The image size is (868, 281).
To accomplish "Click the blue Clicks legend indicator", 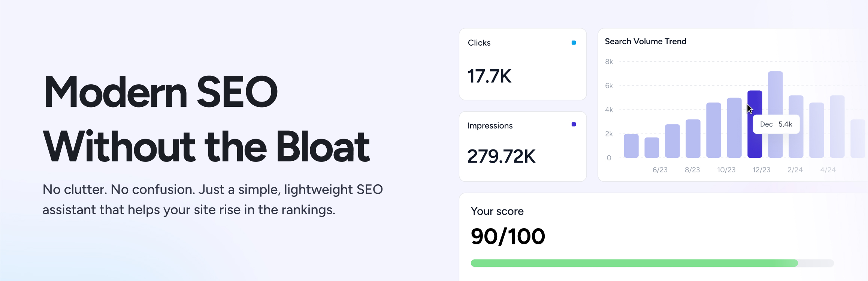I will 573,43.
